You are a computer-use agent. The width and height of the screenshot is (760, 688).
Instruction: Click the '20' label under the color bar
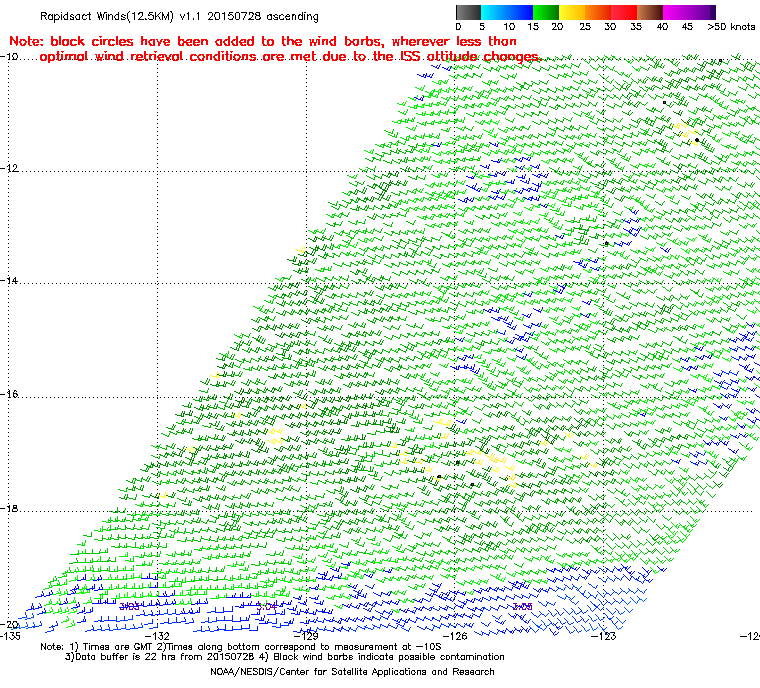pyautogui.click(x=557, y=27)
